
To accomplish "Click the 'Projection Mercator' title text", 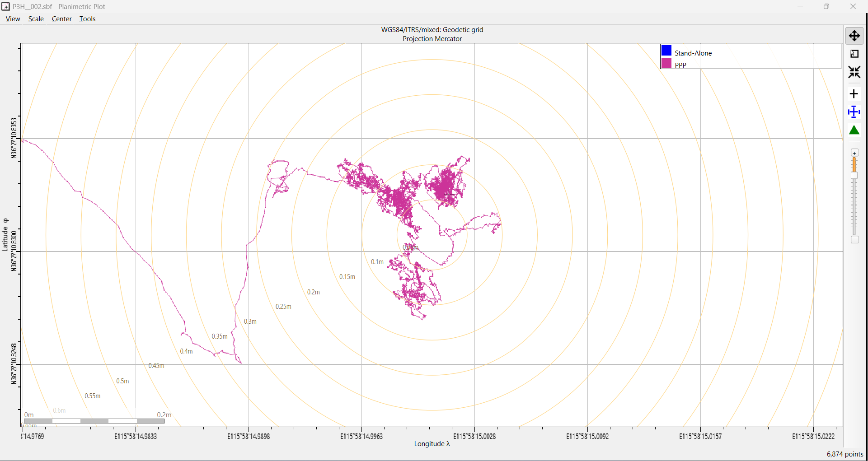I will (x=432, y=39).
